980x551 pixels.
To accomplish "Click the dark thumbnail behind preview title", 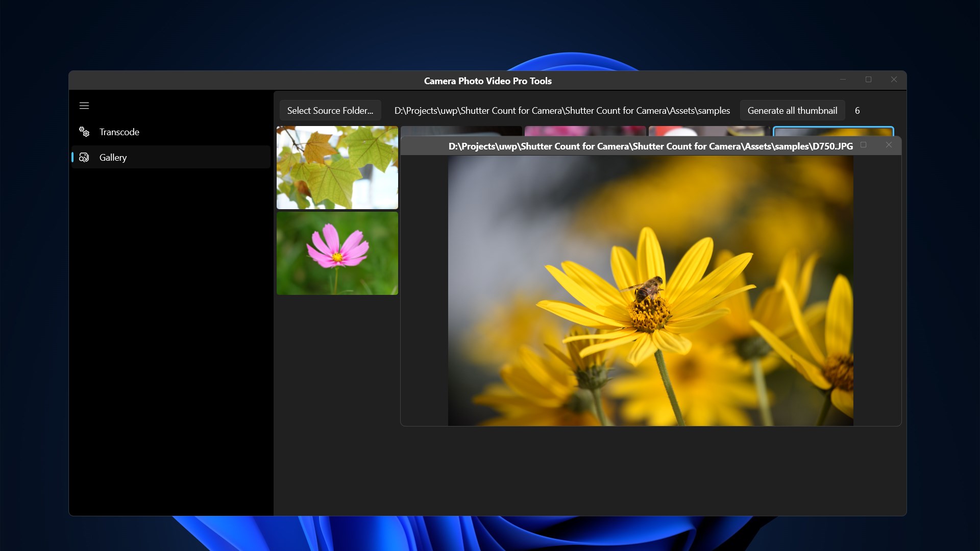I will pyautogui.click(x=461, y=131).
